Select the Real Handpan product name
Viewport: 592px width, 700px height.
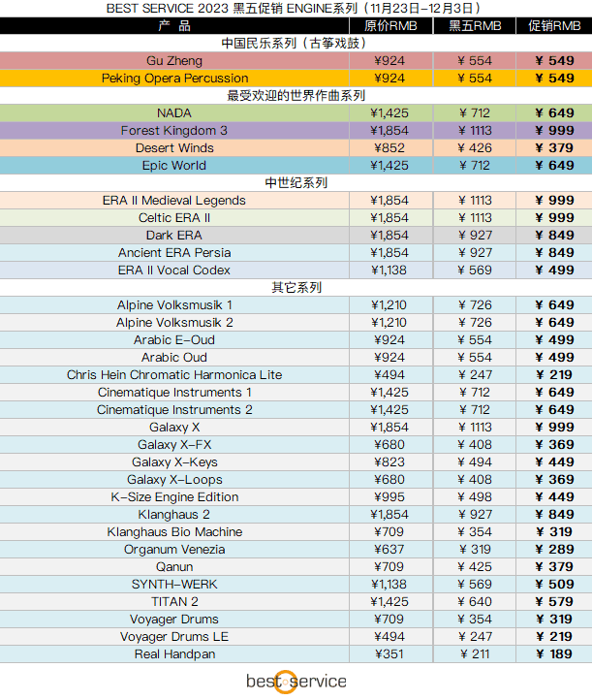pyautogui.click(x=174, y=654)
